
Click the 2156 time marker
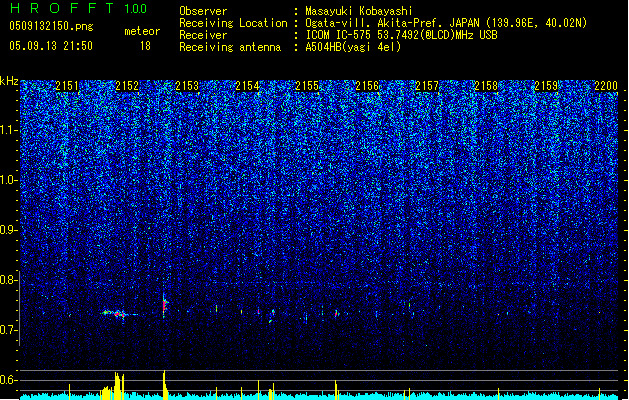367,86
